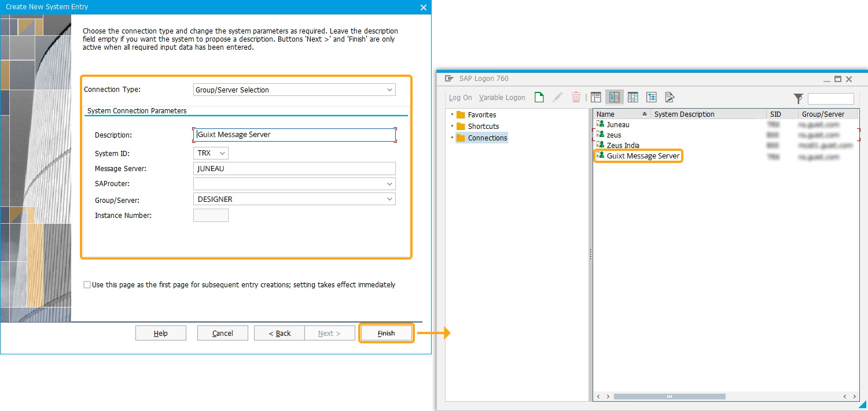Select the Tree view icon
The image size is (868, 411).
[652, 97]
